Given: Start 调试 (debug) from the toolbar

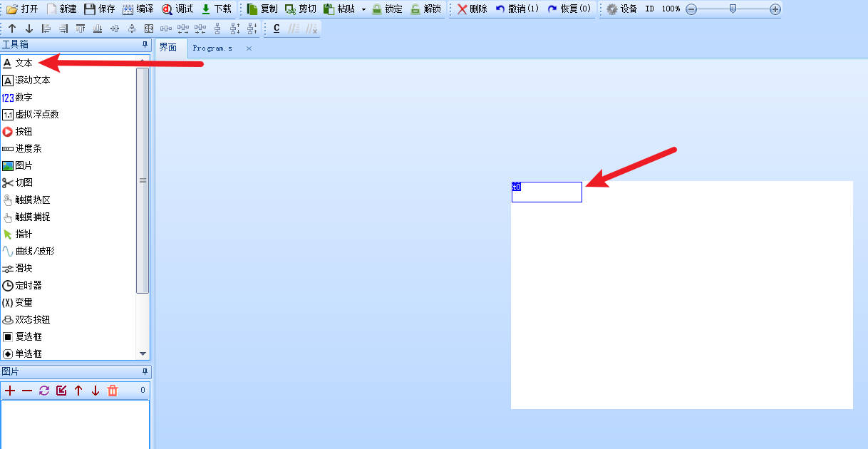Looking at the screenshot, I should tap(177, 9).
